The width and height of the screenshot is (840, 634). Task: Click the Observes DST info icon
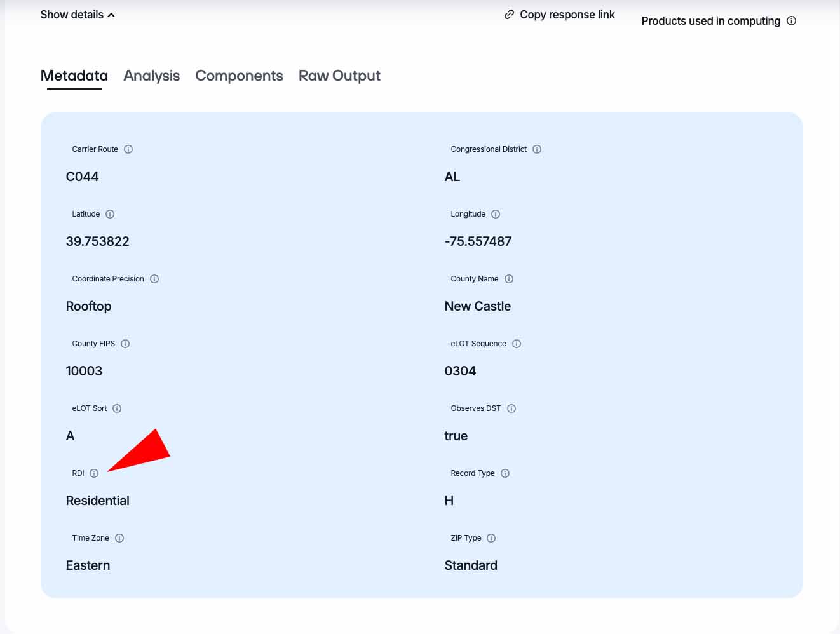(x=511, y=408)
